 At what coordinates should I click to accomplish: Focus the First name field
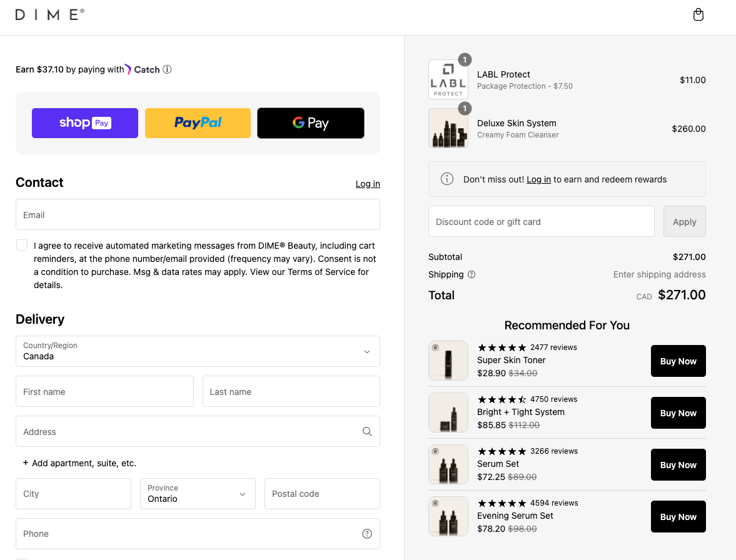point(104,392)
